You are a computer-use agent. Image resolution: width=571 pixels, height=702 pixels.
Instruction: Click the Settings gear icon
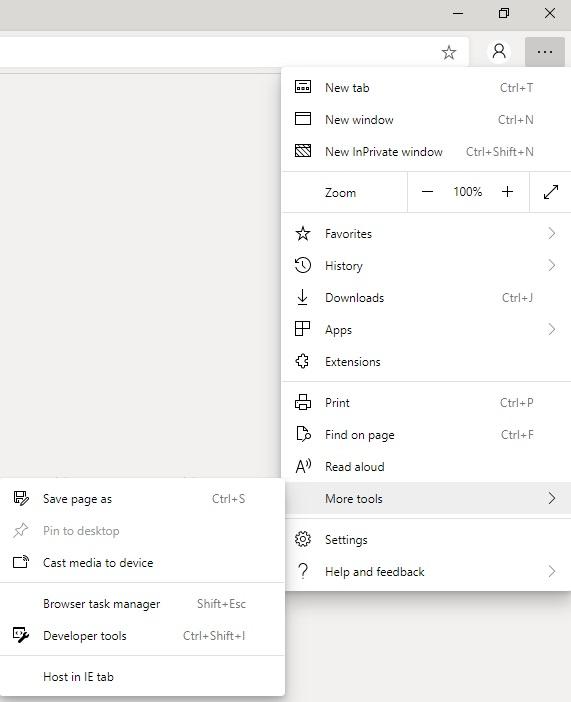click(x=303, y=539)
